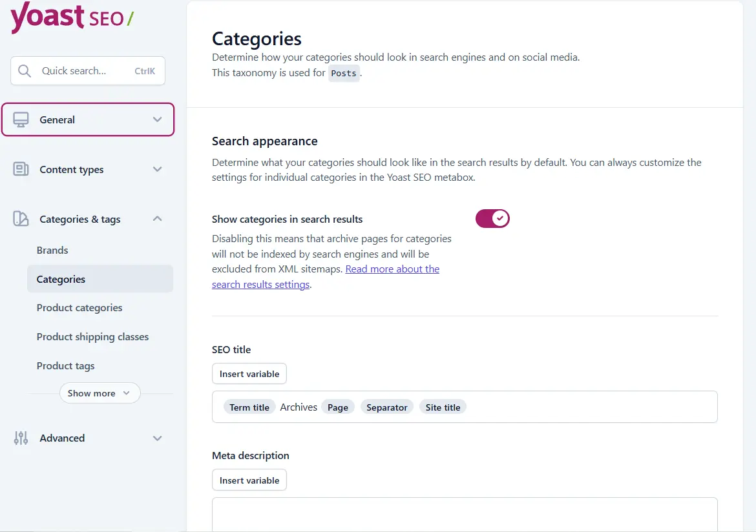Open Product shipping classes settings
This screenshot has height=532, width=756.
tap(92, 336)
